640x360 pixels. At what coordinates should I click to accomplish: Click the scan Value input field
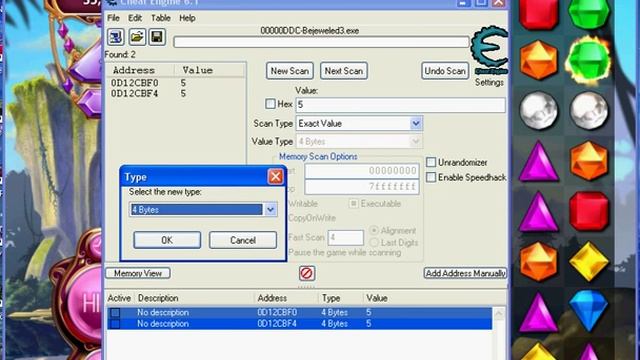tap(400, 104)
